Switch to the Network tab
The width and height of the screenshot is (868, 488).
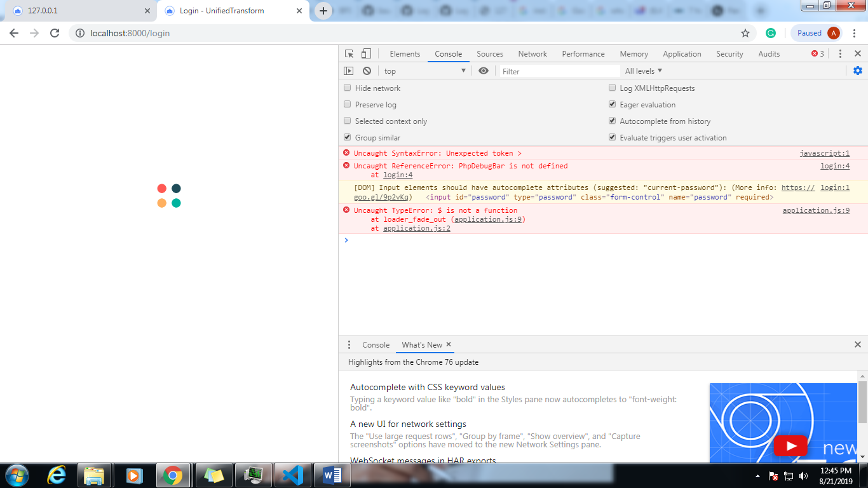tap(532, 53)
